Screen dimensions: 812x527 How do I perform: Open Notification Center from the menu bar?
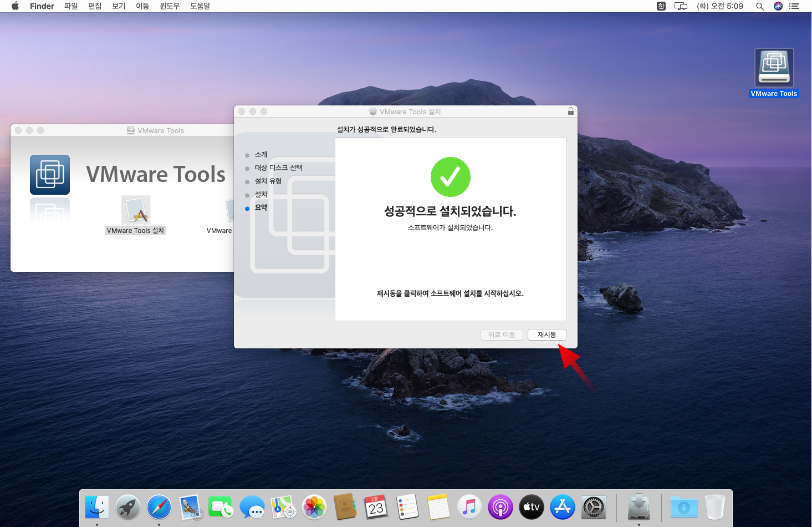point(794,6)
